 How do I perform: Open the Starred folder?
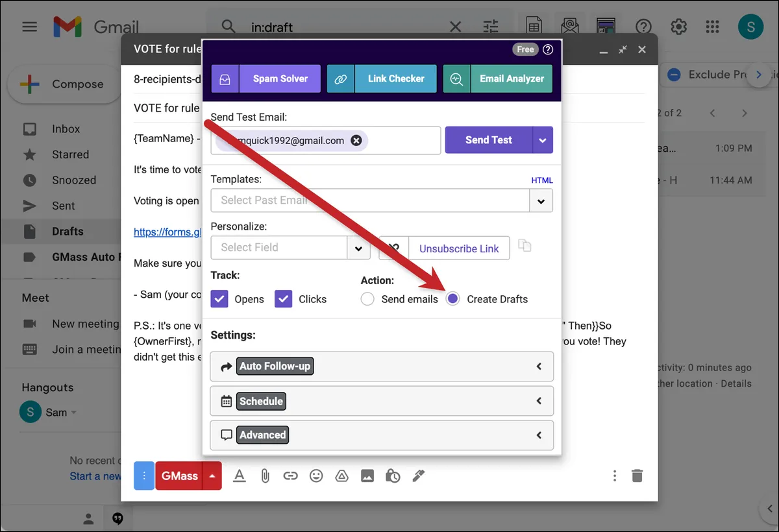(x=70, y=154)
